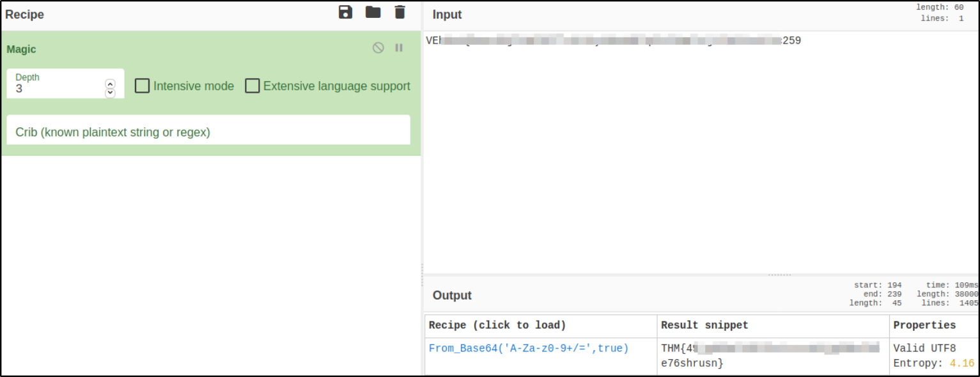This screenshot has width=980, height=377.
Task: Select the Magic operation title
Action: point(21,49)
